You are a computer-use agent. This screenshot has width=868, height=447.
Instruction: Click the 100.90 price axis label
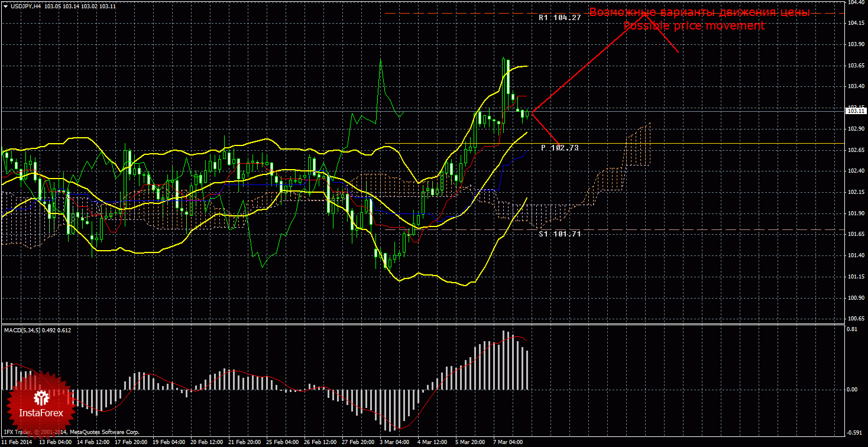click(x=856, y=297)
